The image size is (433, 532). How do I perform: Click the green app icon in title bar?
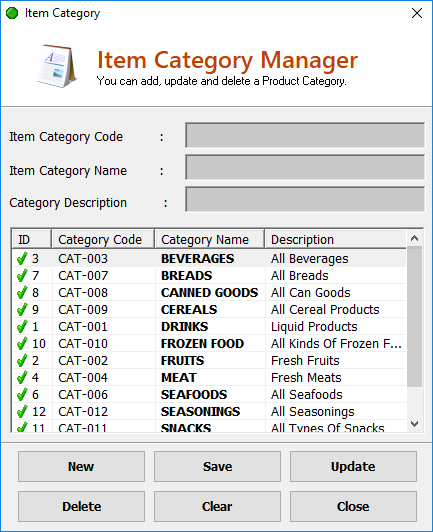[x=12, y=13]
